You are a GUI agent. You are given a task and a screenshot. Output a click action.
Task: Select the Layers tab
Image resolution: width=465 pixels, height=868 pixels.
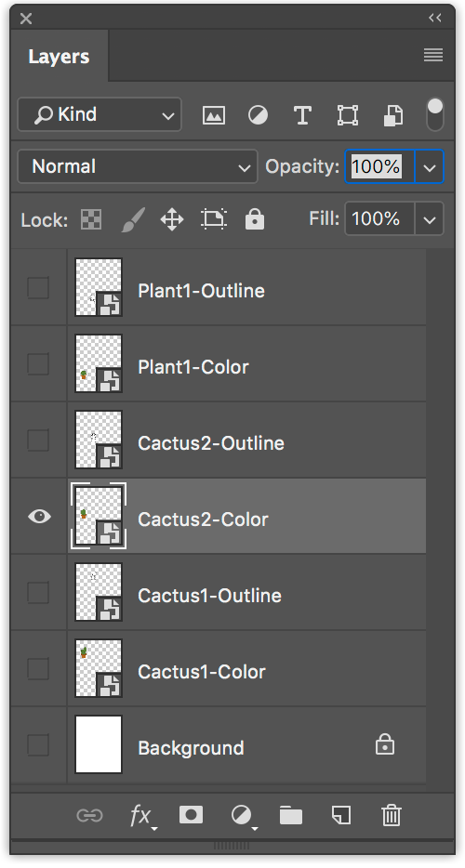click(x=59, y=57)
